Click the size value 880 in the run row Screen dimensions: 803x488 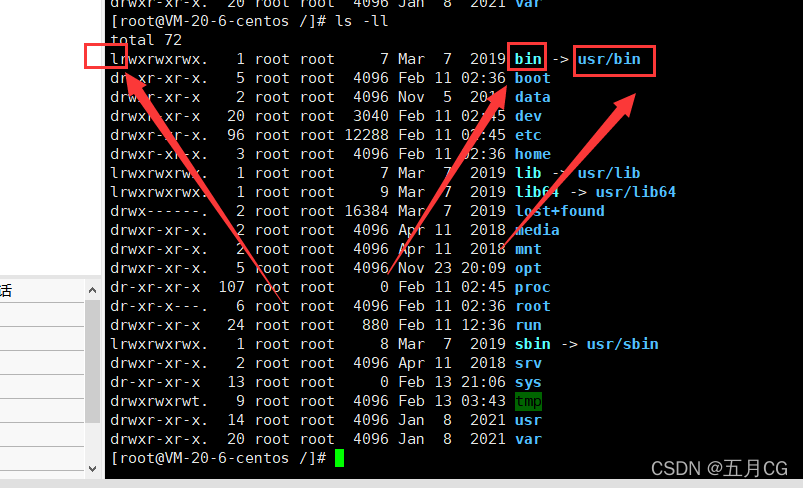coord(375,325)
